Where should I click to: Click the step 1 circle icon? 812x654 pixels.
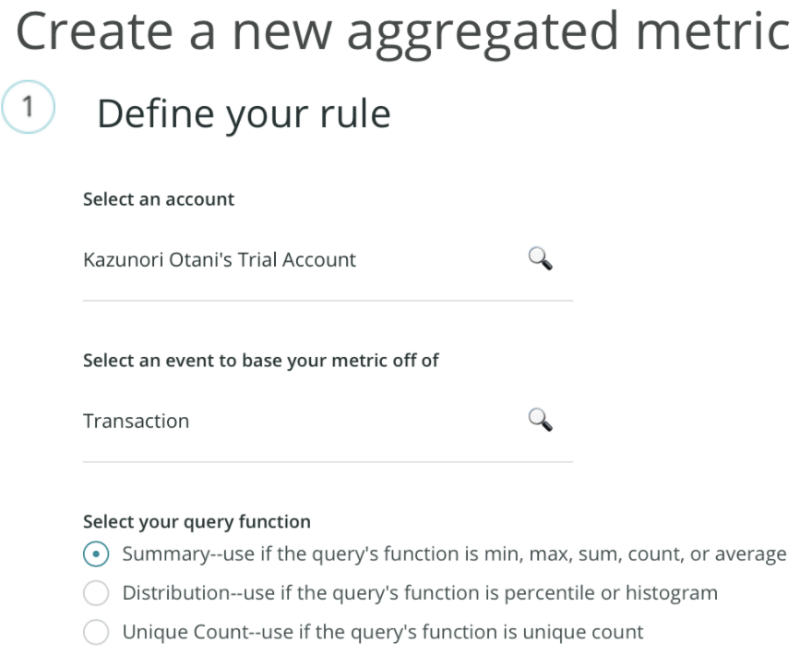pyautogui.click(x=28, y=107)
